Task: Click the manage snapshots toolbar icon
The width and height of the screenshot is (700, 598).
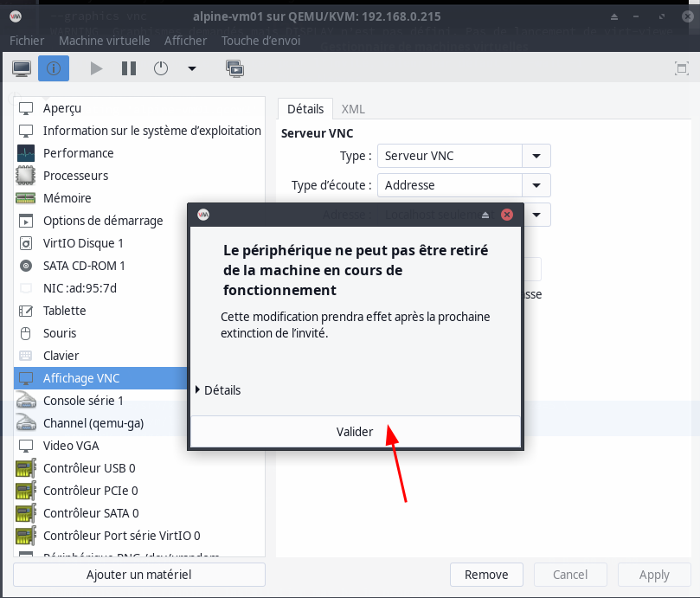Action: pos(234,68)
